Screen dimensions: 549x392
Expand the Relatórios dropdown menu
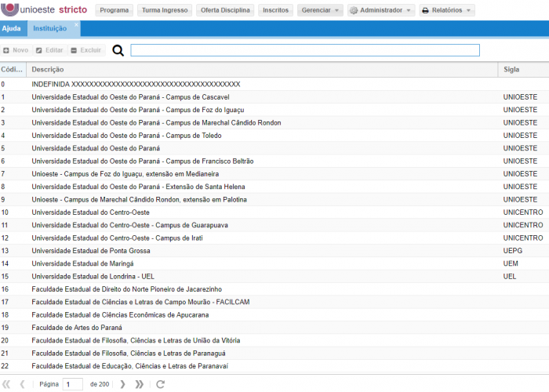click(x=446, y=11)
